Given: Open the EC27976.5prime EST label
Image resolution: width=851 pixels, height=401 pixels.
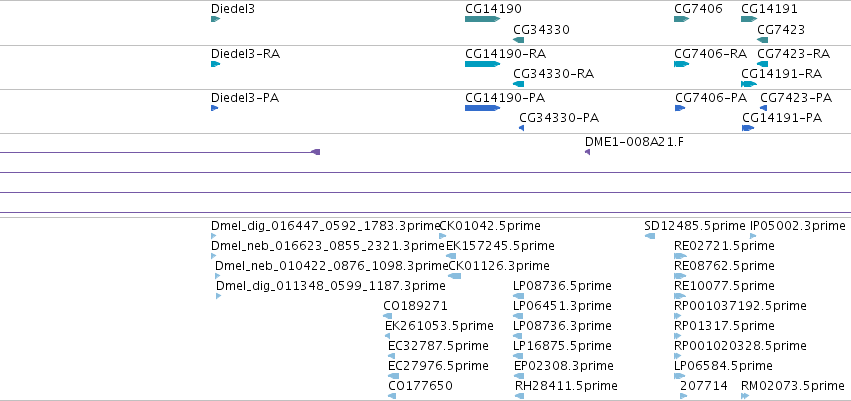Looking at the screenshot, I should [x=438, y=366].
